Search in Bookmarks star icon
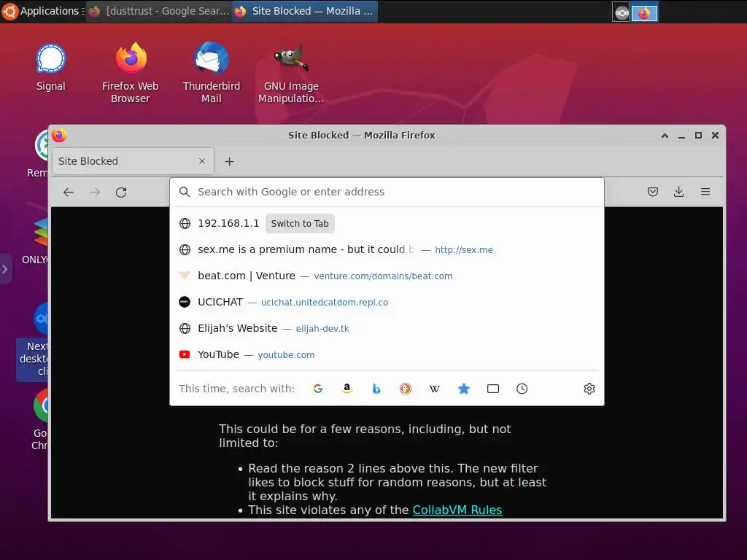Viewport: 747px width, 560px height. click(x=463, y=389)
